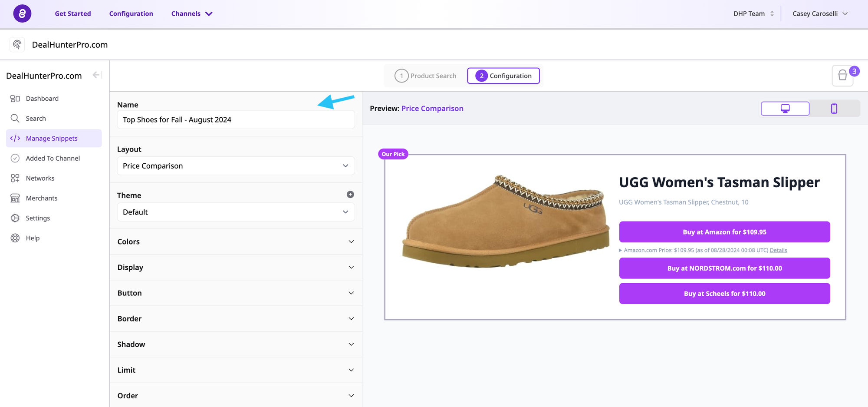This screenshot has width=868, height=407.
Task: Open Get Started in top navigation
Action: coord(73,13)
